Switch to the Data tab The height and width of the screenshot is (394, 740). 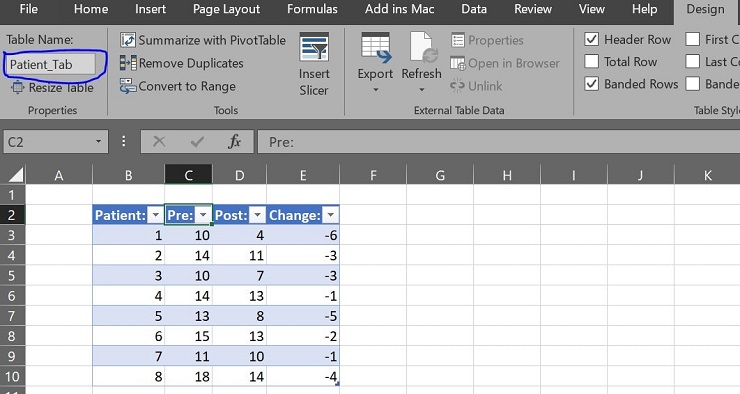[474, 9]
